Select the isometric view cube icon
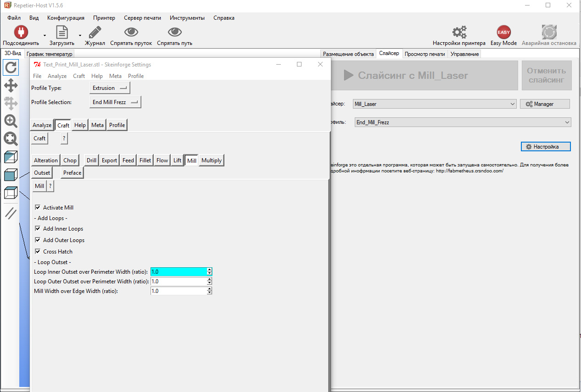Image resolution: width=581 pixels, height=392 pixels. pyautogui.click(x=11, y=157)
